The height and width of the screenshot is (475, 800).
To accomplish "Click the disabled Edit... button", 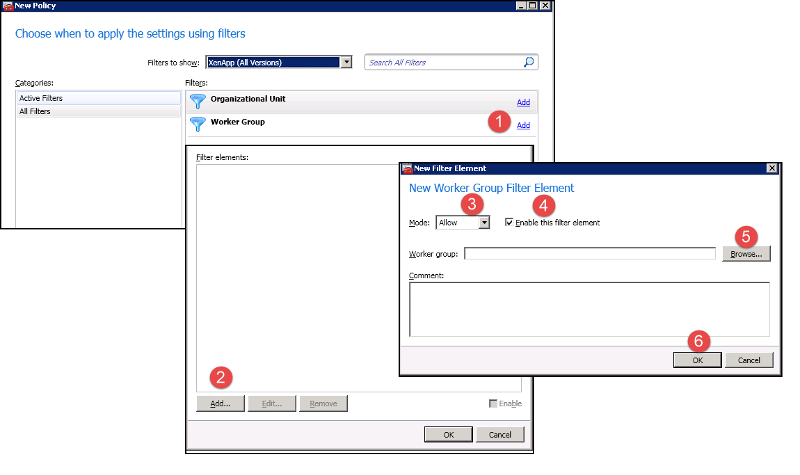I will coord(272,404).
